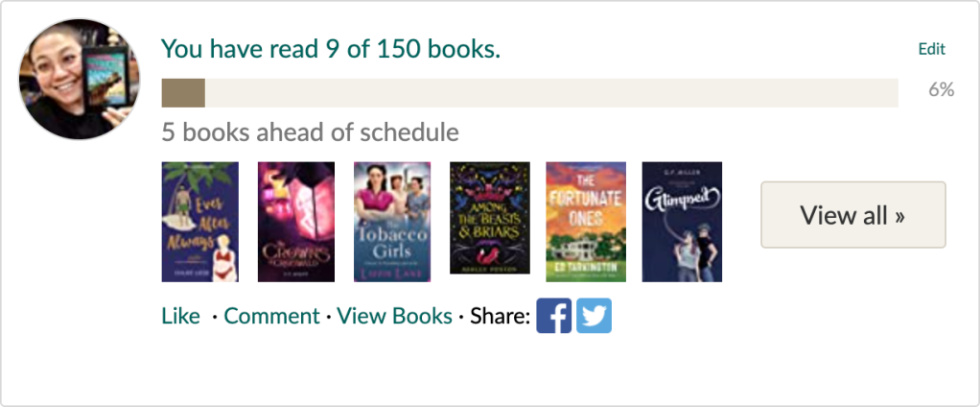Open the Comment link
This screenshot has width=980, height=407.
pyautogui.click(x=271, y=316)
